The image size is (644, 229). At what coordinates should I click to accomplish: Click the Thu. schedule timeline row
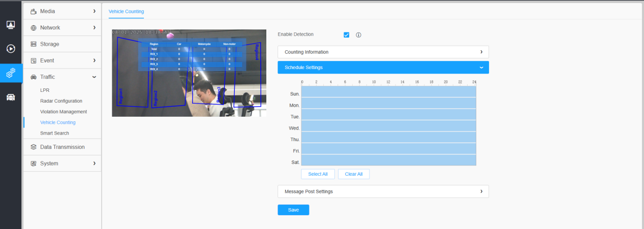pyautogui.click(x=389, y=137)
